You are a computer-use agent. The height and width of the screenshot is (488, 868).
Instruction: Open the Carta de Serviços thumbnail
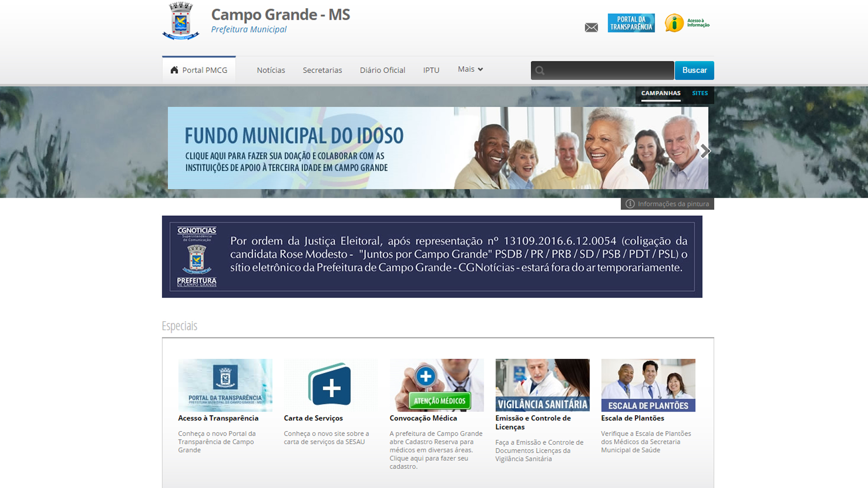[330, 385]
